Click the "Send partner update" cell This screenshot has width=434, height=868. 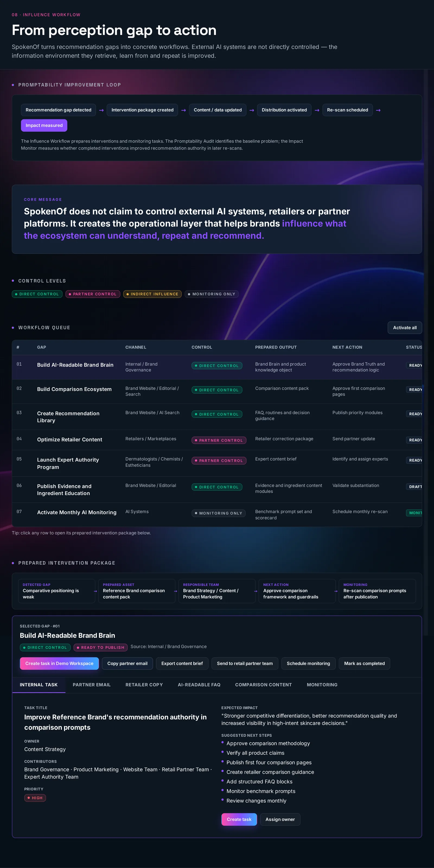click(353, 439)
